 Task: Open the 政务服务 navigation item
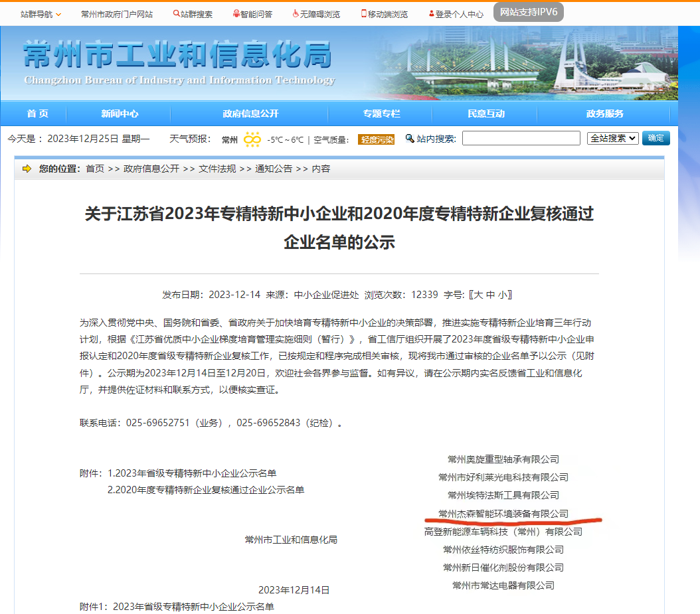click(604, 114)
